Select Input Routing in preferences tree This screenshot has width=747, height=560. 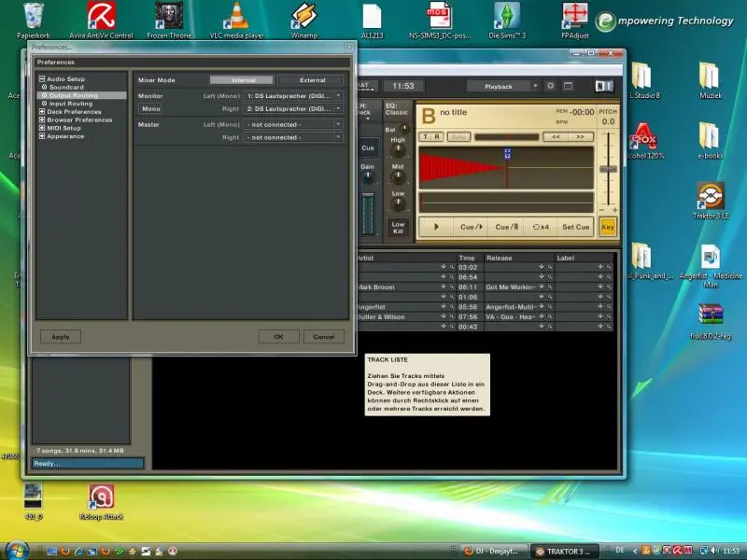coord(70,104)
